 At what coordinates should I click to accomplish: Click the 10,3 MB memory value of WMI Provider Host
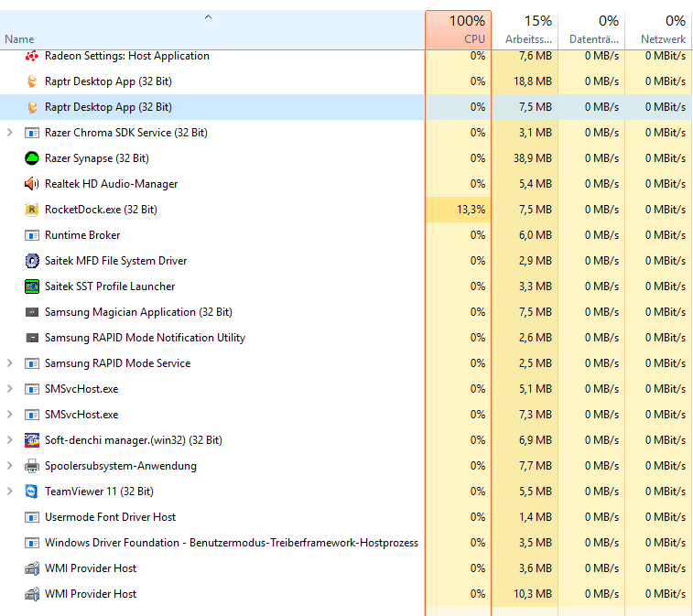(533, 594)
